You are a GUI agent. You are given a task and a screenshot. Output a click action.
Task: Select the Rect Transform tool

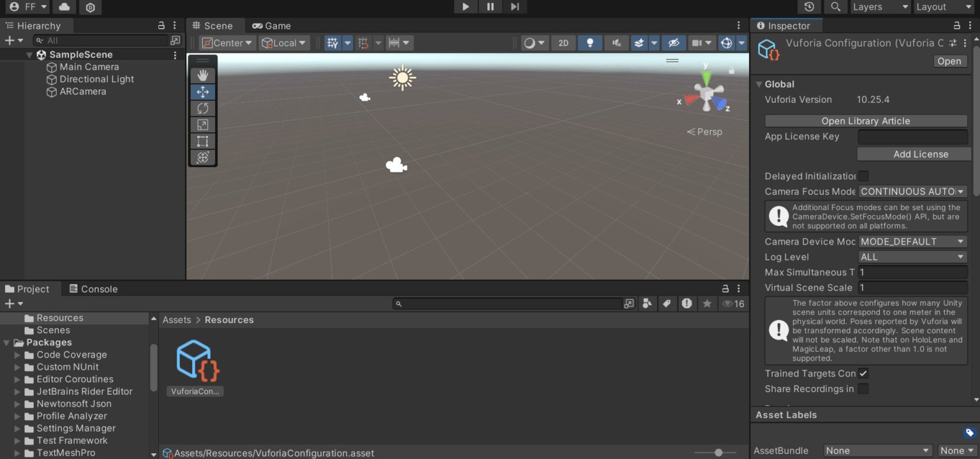[202, 140]
